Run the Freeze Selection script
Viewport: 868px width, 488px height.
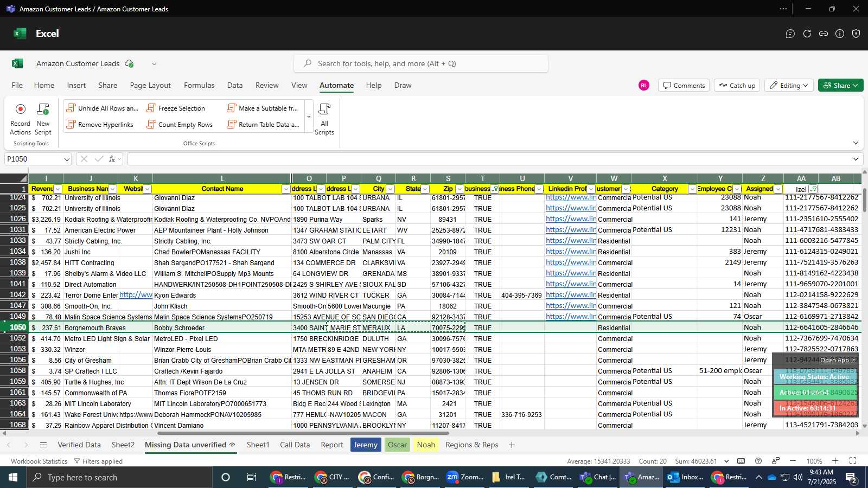click(176, 108)
